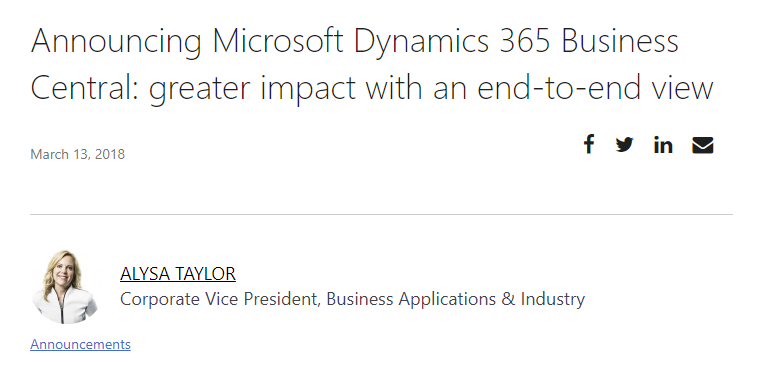Image resolution: width=764 pixels, height=370 pixels.
Task: Click the article headline's first line
Action: 355,41
